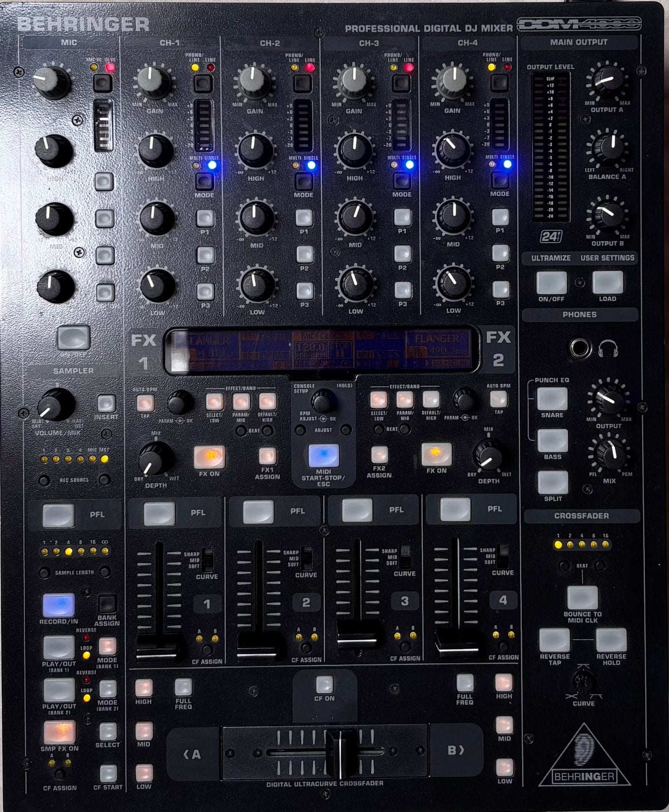Viewport: 669px width, 812px height.
Task: Click the CH-3 MID EQ knob
Action: tap(354, 217)
